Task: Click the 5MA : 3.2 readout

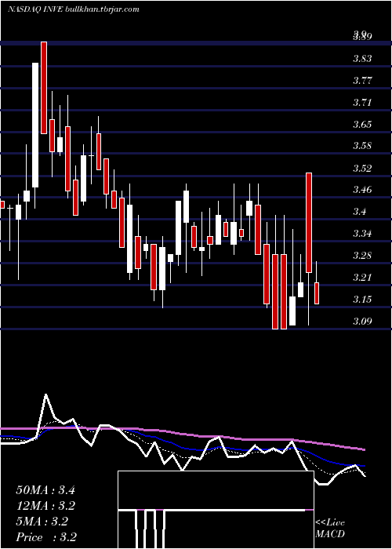Action: (x=42, y=522)
